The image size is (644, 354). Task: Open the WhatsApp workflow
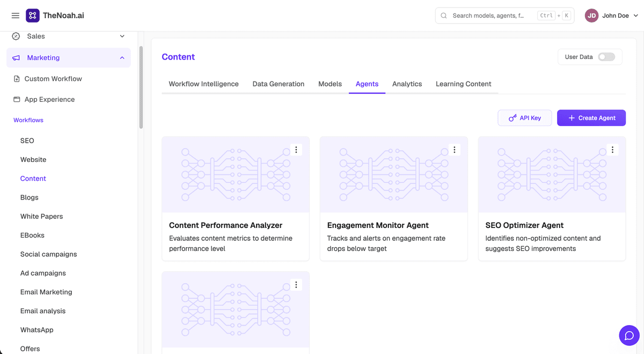(x=37, y=330)
